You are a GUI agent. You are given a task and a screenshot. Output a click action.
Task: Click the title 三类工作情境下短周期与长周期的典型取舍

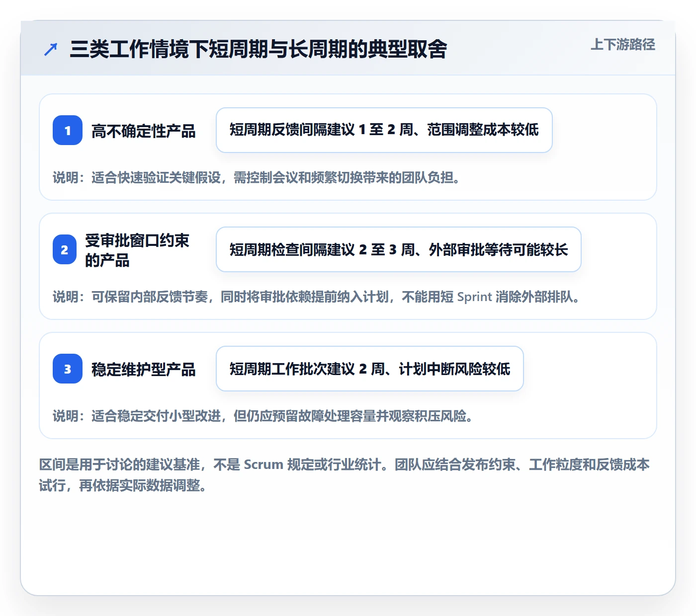click(x=259, y=49)
